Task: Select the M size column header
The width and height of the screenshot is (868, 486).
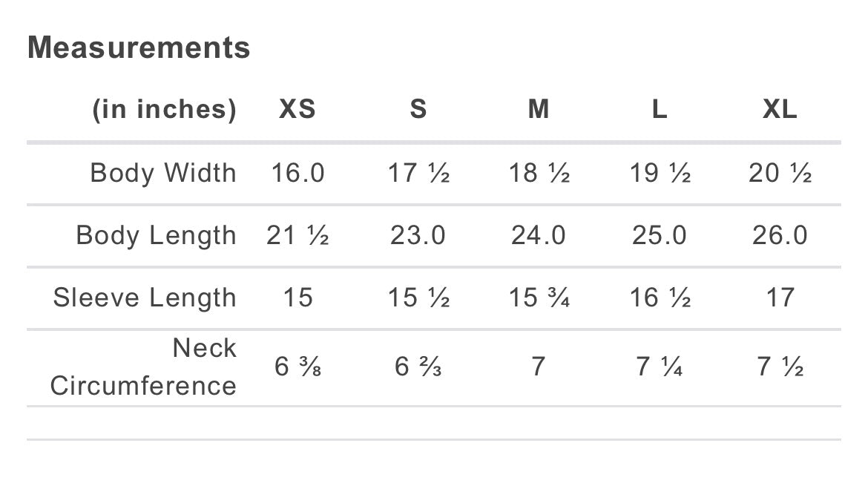Action: [x=539, y=110]
